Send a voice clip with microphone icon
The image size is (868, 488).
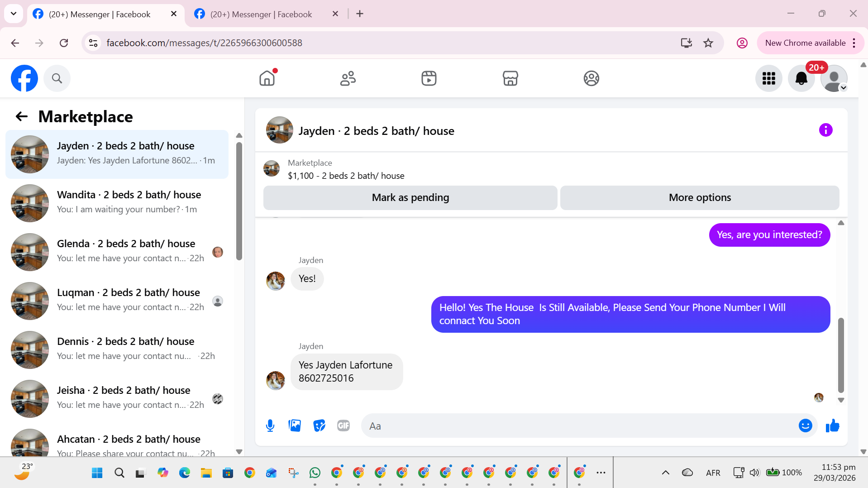tap(270, 426)
